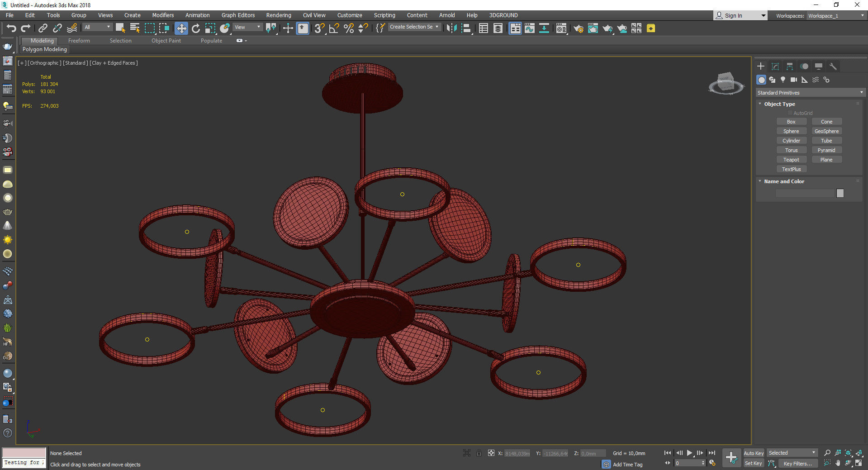Click the Maximize Viewport toggle icon
868x470 pixels.
859,463
